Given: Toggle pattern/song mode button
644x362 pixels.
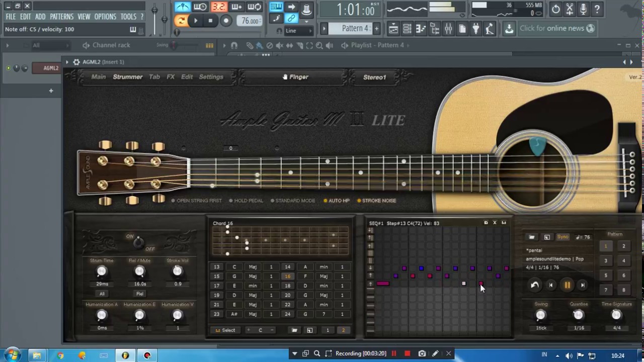Looking at the screenshot, I should coord(181,21).
